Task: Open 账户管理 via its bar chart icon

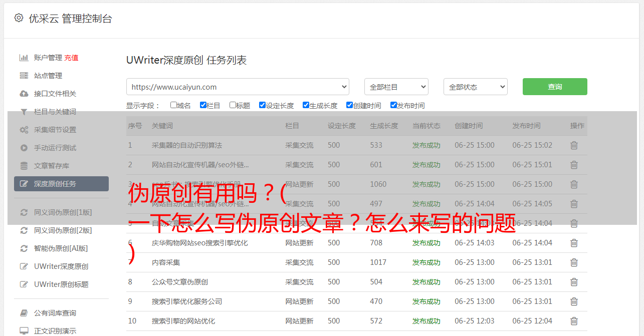Action: [24, 58]
